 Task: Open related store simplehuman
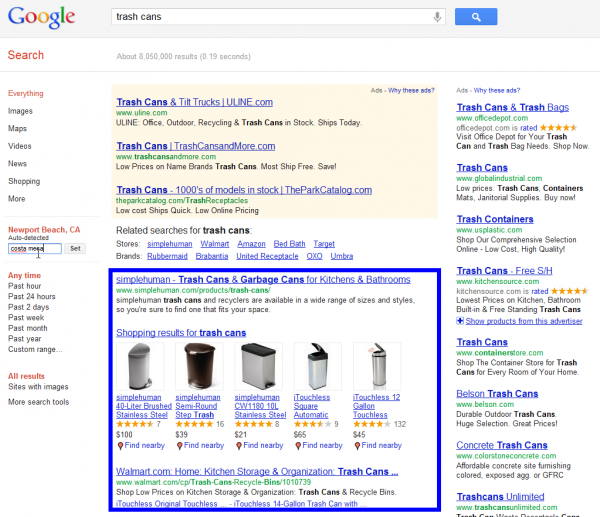pyautogui.click(x=170, y=244)
